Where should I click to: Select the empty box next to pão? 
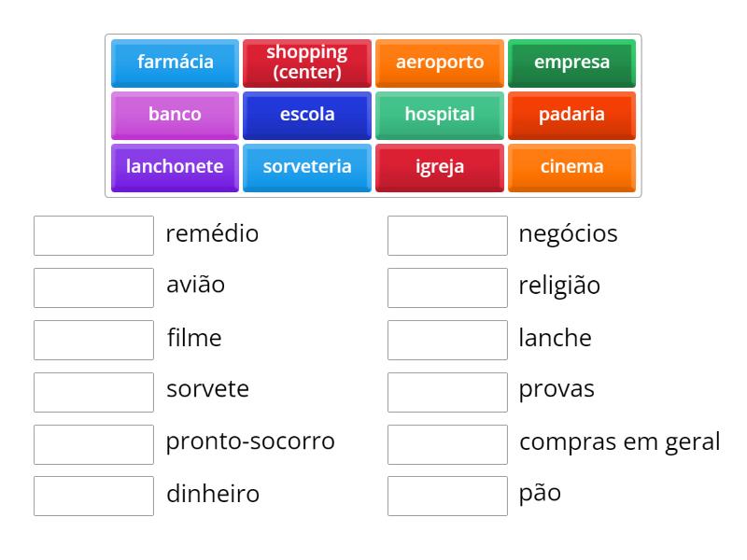point(446,495)
